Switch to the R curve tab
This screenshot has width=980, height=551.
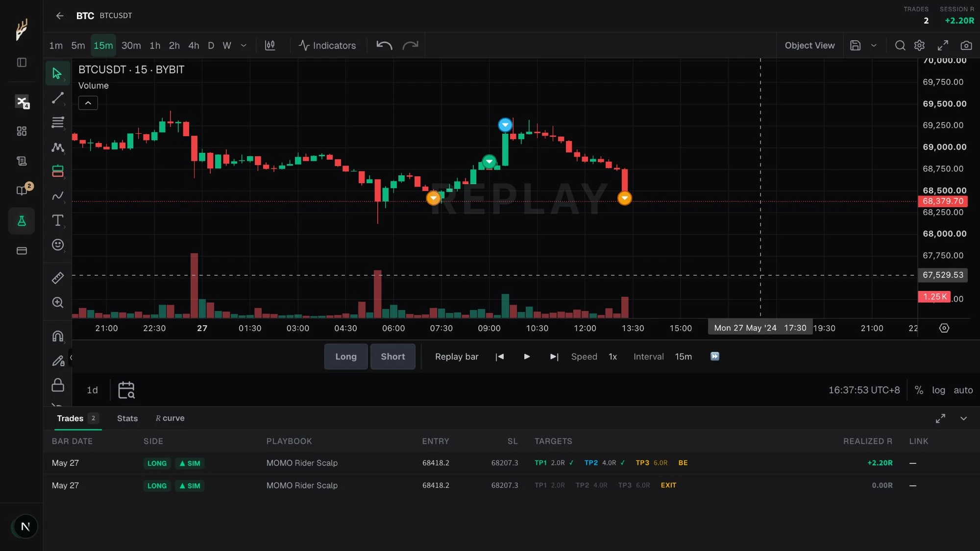pos(170,418)
